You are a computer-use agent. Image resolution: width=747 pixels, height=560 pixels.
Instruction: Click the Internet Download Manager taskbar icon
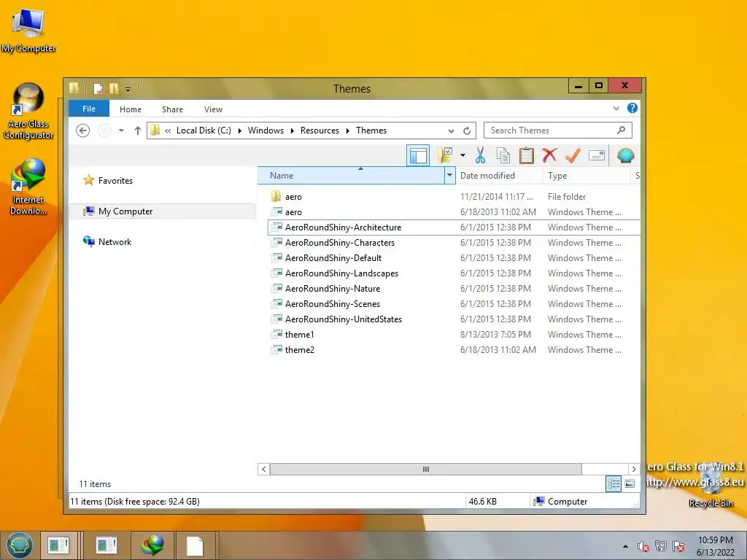pos(152,545)
